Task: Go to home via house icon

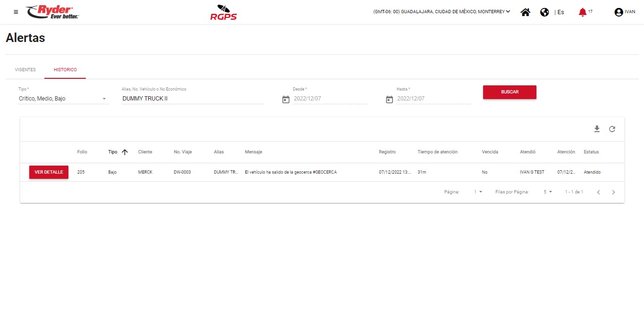Action: point(525,12)
